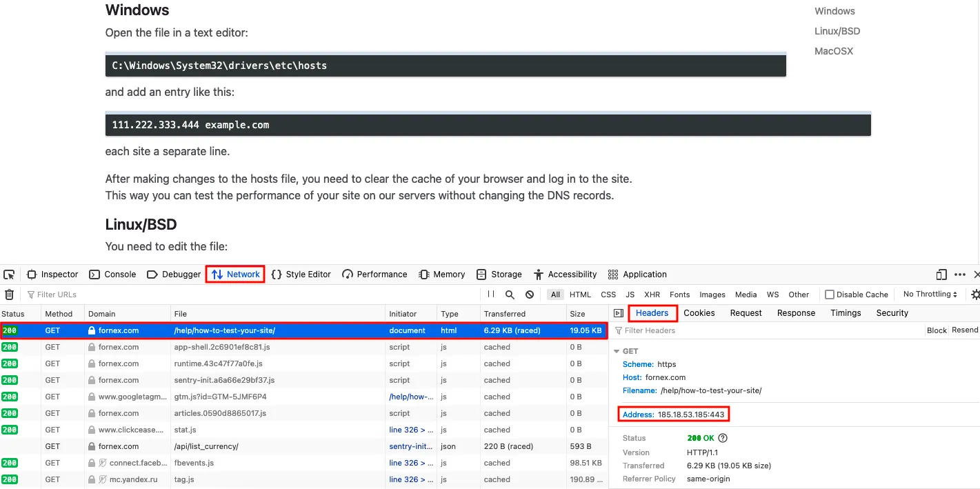This screenshot has width=980, height=489.
Task: Switch to the Console tab
Action: tap(113, 275)
